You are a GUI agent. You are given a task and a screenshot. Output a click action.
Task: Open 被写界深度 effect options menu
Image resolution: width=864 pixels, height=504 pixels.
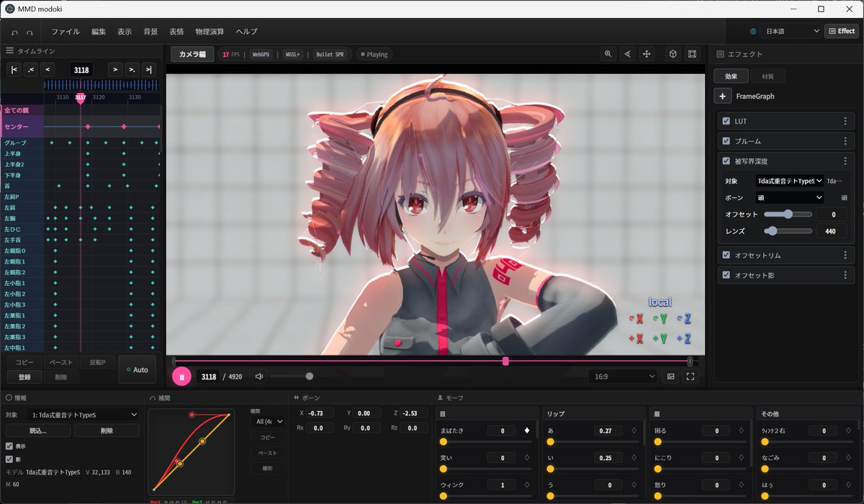tap(845, 161)
